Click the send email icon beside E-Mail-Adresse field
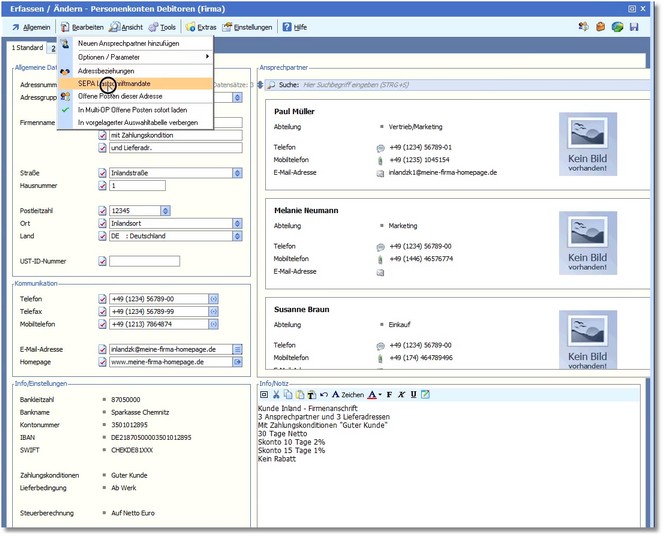The height and width of the screenshot is (536, 663). [x=237, y=349]
